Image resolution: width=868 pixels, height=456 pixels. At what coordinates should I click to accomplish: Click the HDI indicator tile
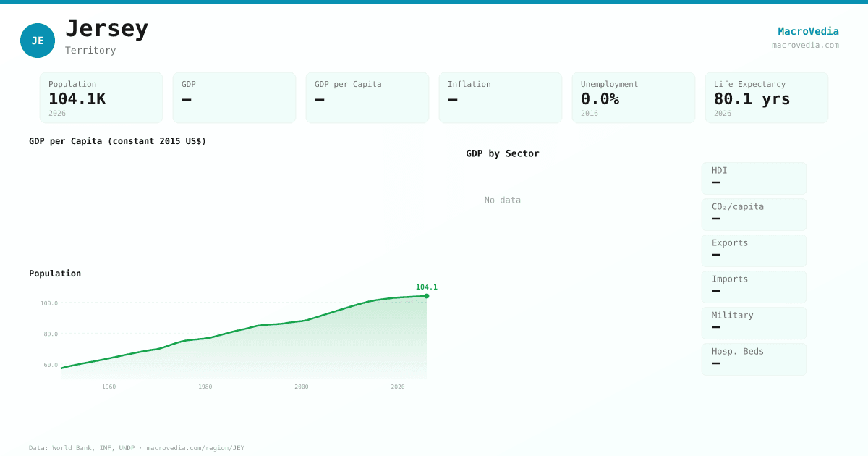(754, 178)
